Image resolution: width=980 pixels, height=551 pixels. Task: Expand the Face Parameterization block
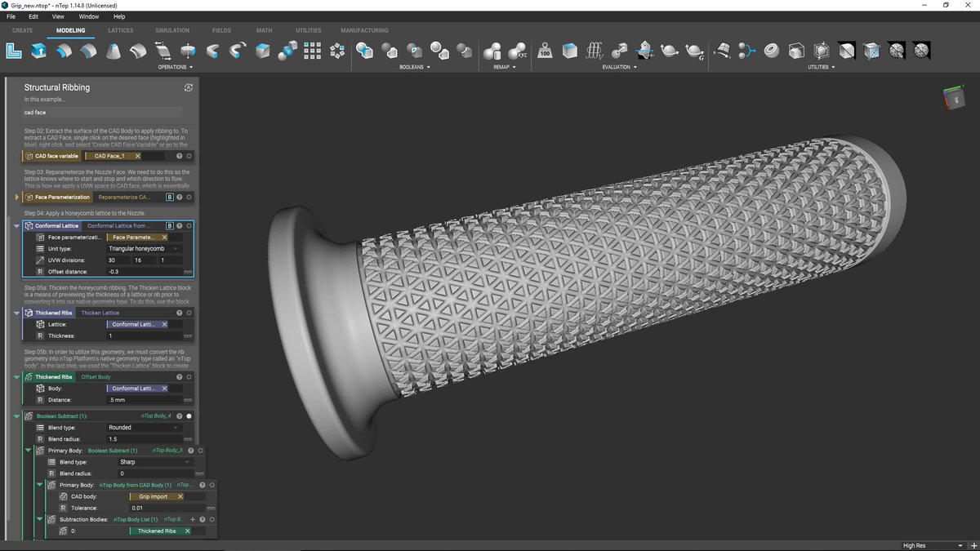(17, 197)
